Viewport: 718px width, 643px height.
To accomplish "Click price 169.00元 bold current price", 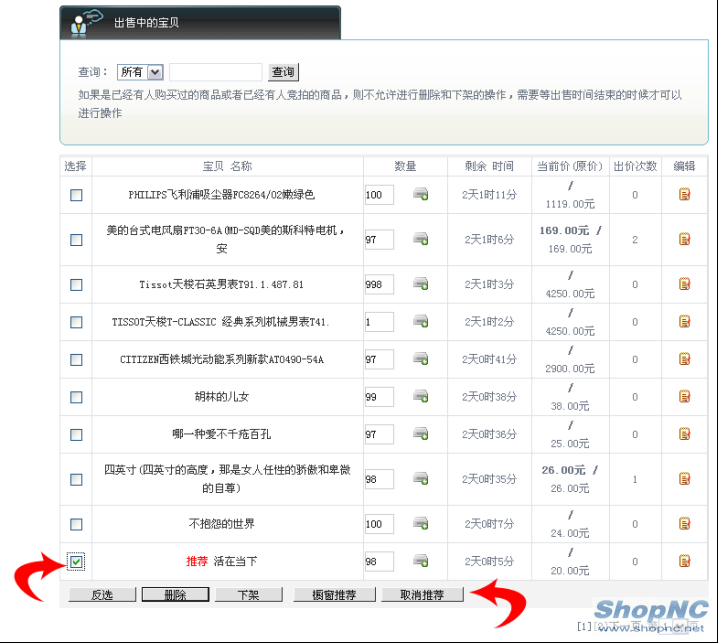I will tap(564, 230).
